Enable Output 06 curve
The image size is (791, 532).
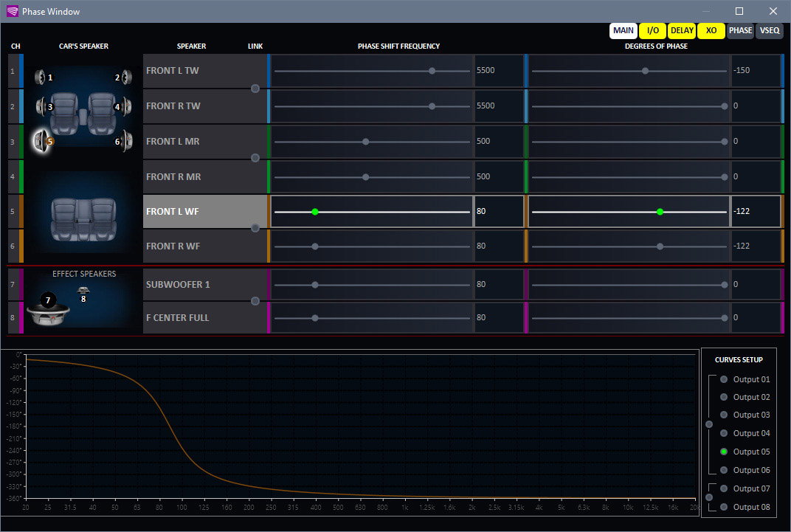(x=724, y=470)
